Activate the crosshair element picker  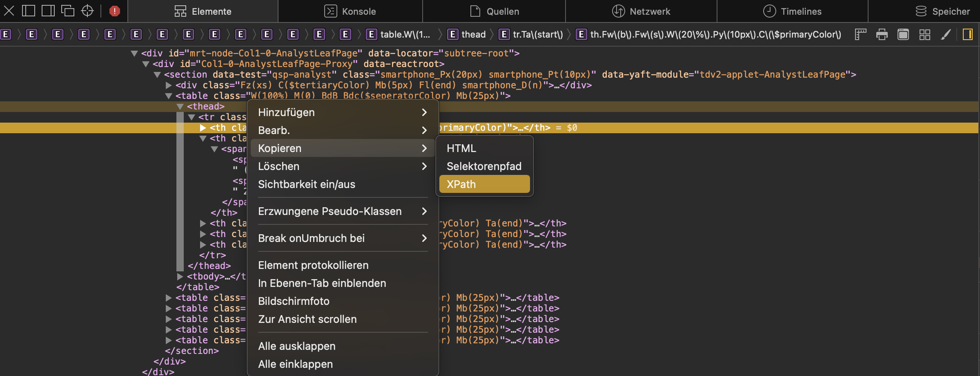pos(87,11)
